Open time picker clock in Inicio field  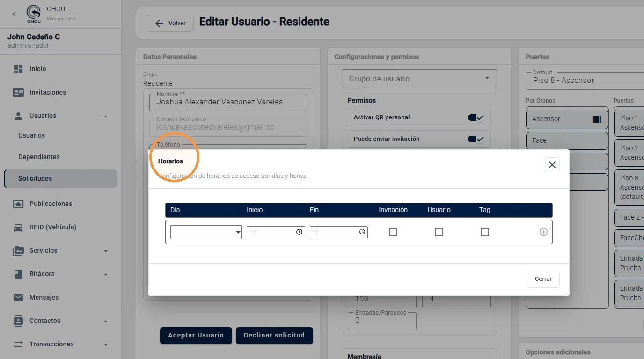(300, 232)
